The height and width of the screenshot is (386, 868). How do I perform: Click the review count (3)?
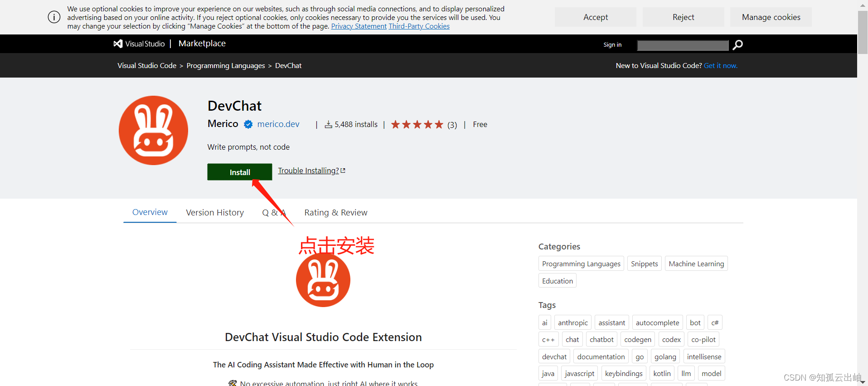coord(452,125)
